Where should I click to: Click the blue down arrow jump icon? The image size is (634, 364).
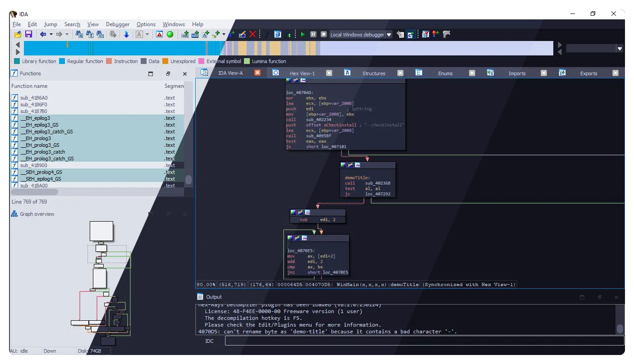tap(126, 34)
